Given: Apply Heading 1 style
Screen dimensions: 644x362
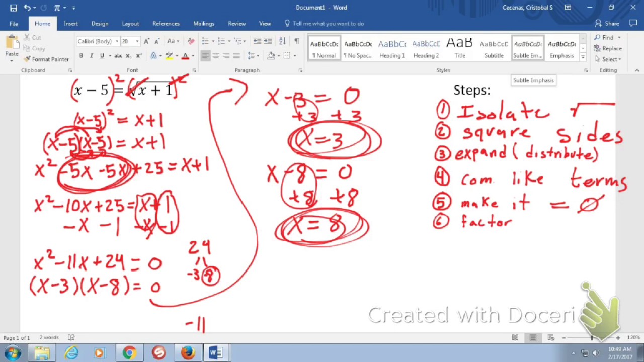Looking at the screenshot, I should click(392, 49).
